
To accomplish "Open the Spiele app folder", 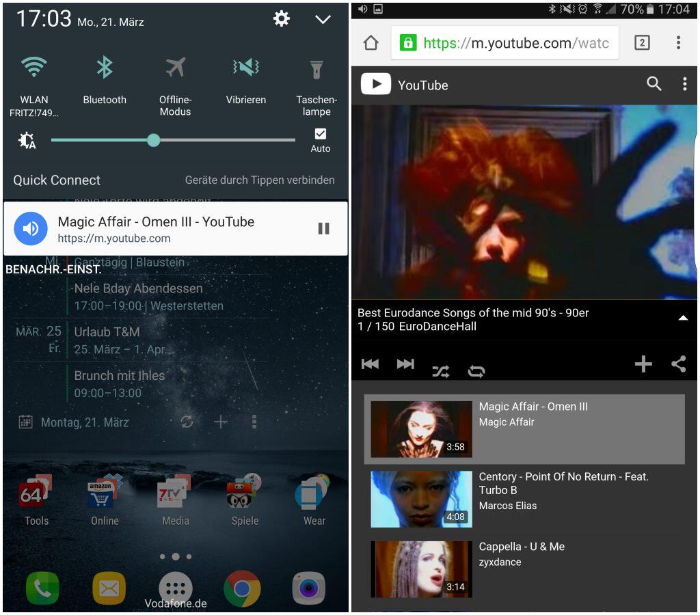I will click(x=245, y=501).
